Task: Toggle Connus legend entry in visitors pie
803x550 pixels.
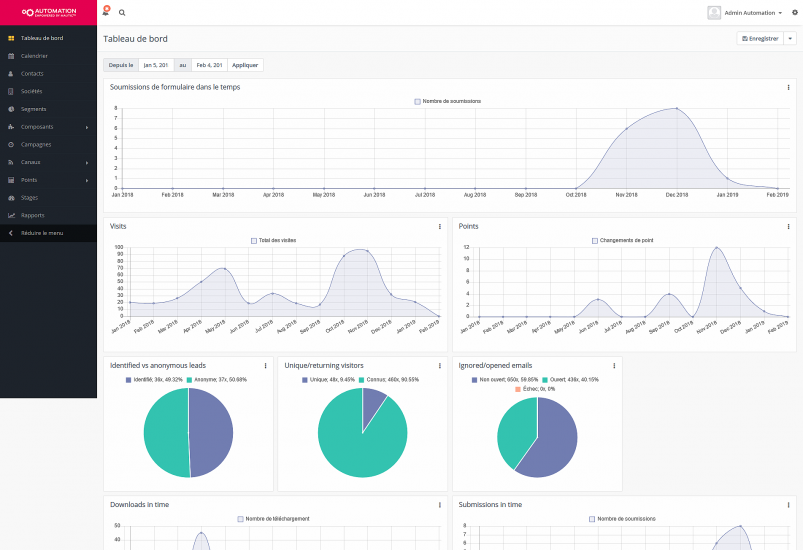Action: point(389,379)
